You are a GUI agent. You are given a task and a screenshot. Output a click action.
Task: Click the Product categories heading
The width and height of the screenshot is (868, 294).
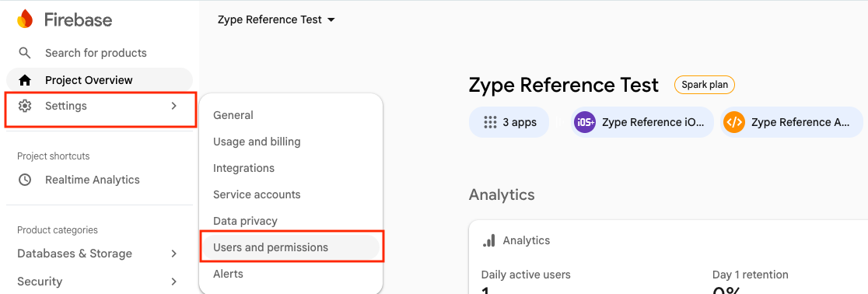click(x=58, y=229)
